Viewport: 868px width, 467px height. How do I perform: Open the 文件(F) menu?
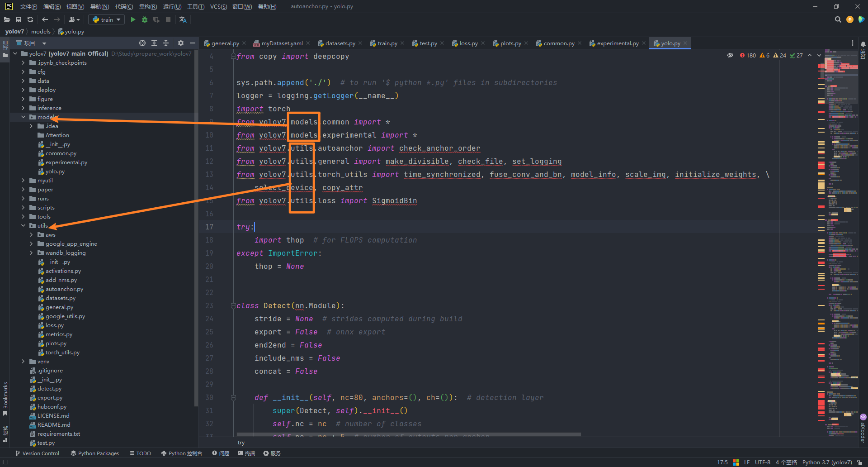tap(28, 6)
